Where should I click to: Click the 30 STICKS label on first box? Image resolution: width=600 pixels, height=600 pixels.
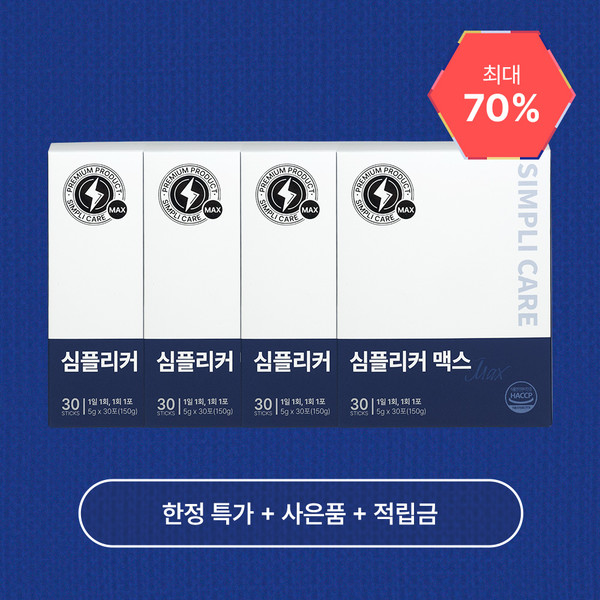[x=71, y=406]
